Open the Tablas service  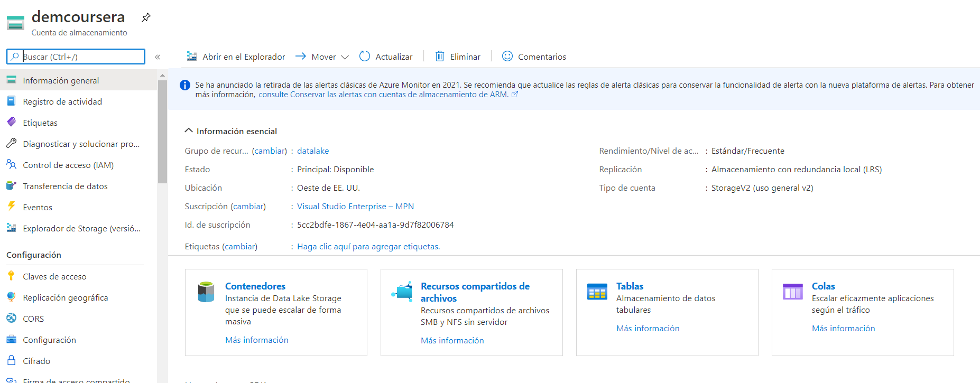click(630, 286)
